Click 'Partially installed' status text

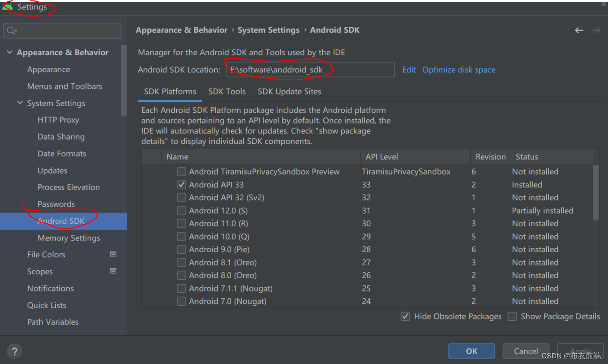click(543, 211)
